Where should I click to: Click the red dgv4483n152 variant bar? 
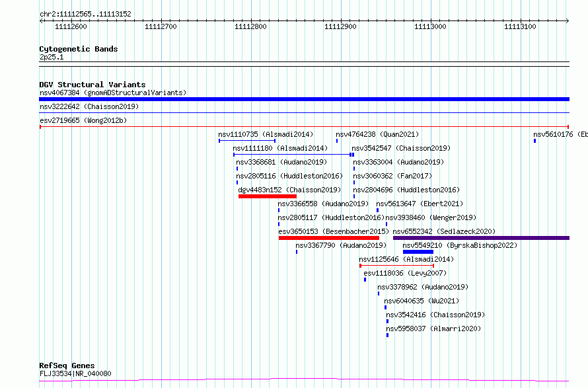pyautogui.click(x=268, y=196)
